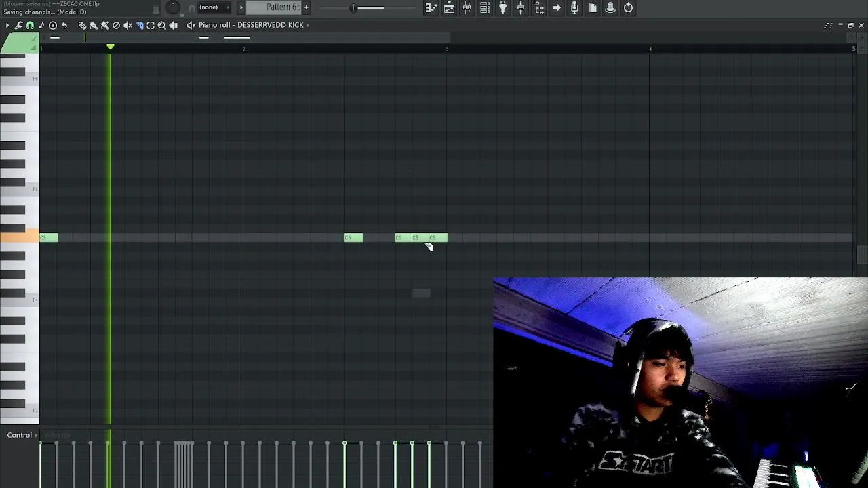Open the piano roll menu arrow
This screenshot has width=868, height=488.
click(7, 25)
